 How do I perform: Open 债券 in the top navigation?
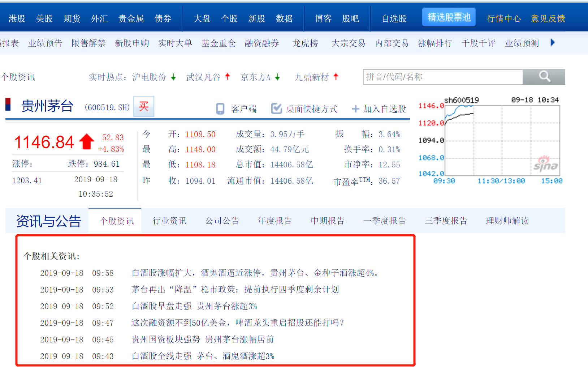pos(163,18)
